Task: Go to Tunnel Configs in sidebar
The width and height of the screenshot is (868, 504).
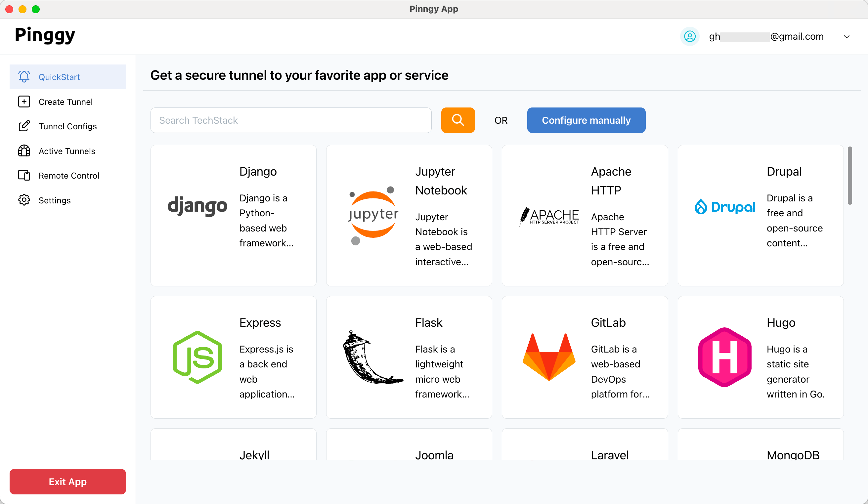Action: click(68, 126)
